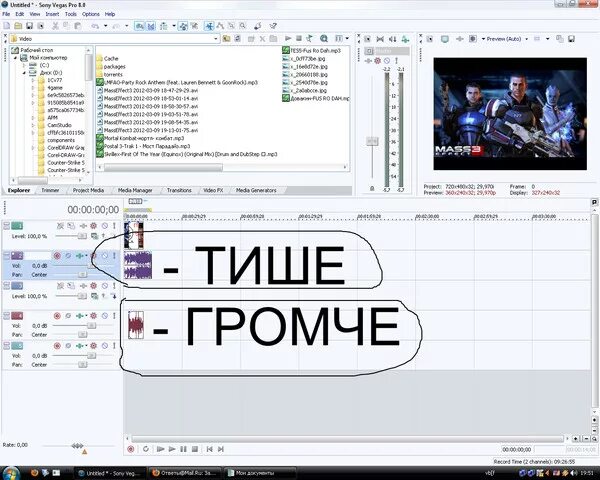
Task: Click the Cut scissors icon in the toolbar
Action: click(55, 26)
